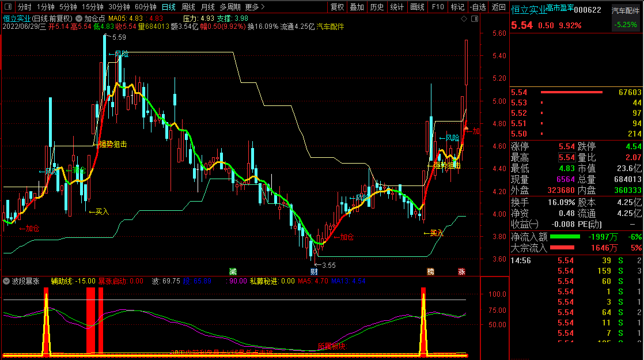
Task: Expand the 更多 periods menu
Action: pos(255,7)
